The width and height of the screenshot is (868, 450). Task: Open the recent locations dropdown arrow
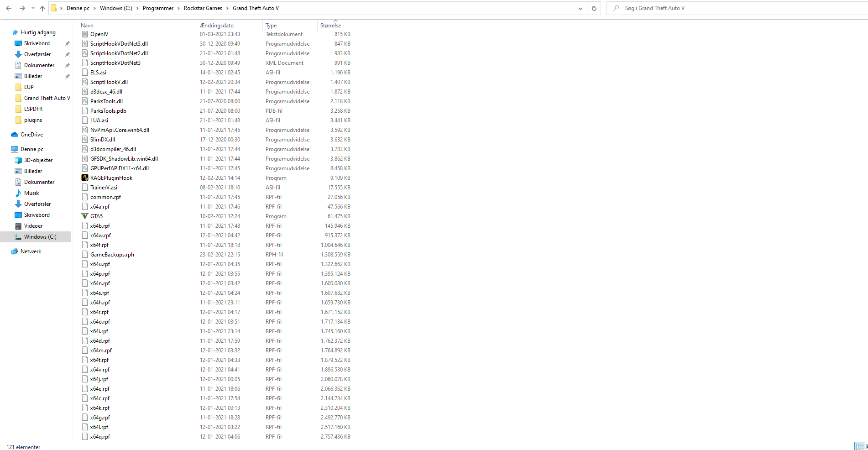tap(33, 8)
